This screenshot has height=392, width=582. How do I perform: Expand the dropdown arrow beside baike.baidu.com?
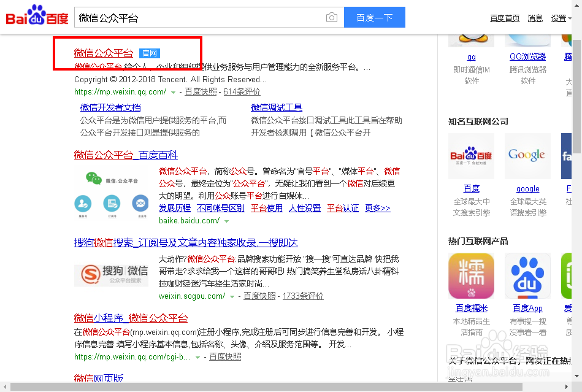227,220
